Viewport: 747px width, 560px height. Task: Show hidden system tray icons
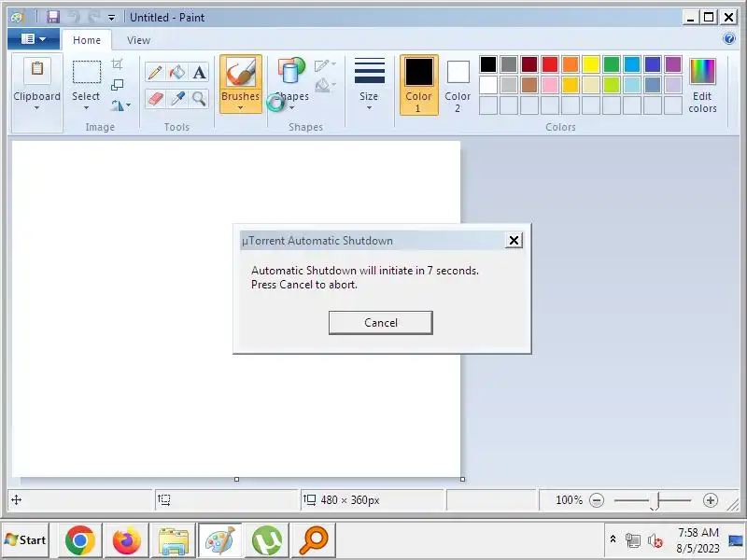[x=613, y=539]
